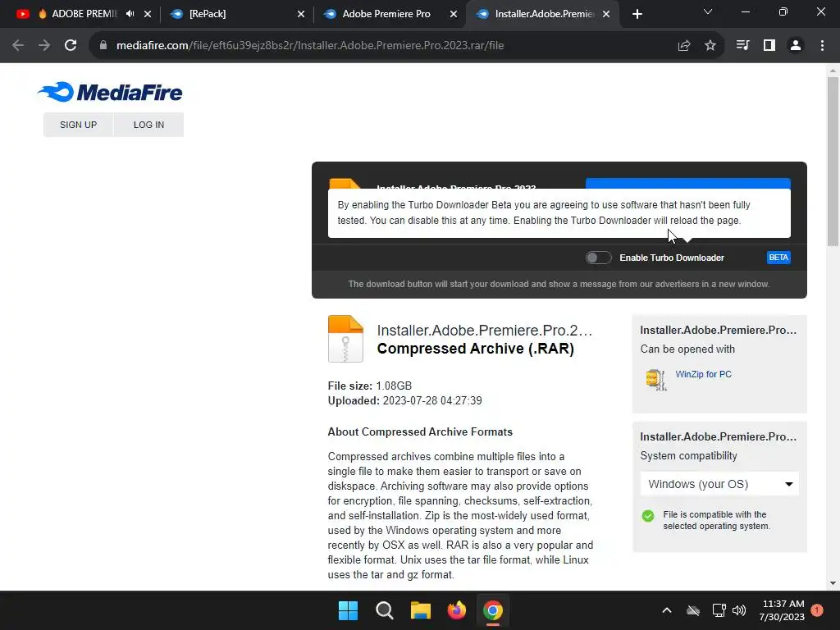
Task: Click the green compatibility checkmark icon
Action: [x=648, y=516]
